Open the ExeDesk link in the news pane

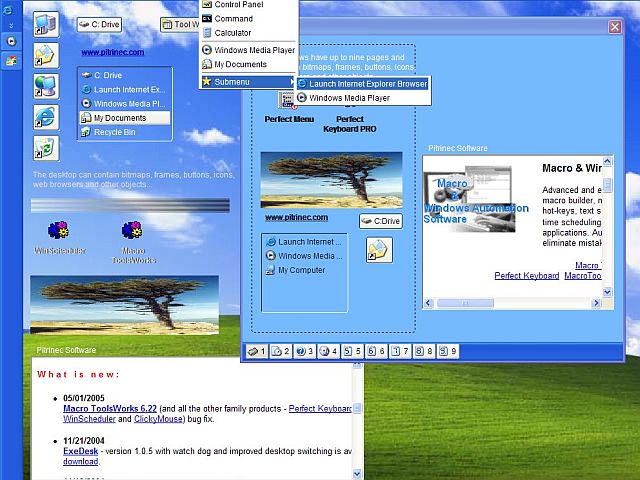pyautogui.click(x=80, y=451)
